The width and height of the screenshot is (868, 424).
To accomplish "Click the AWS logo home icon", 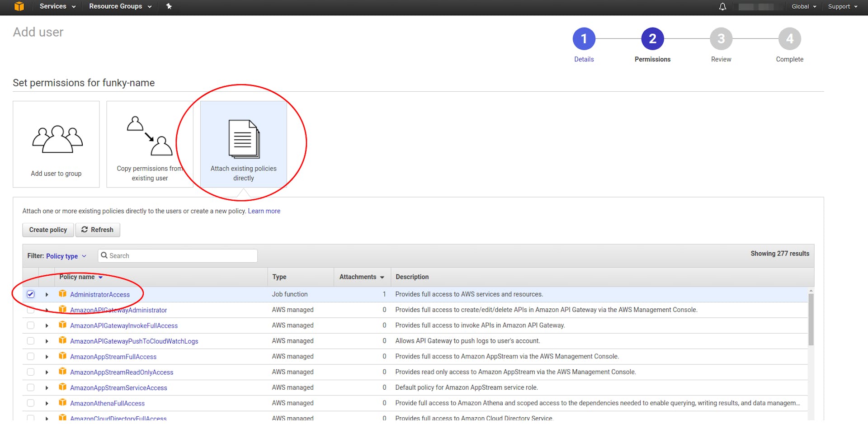I will (19, 6).
